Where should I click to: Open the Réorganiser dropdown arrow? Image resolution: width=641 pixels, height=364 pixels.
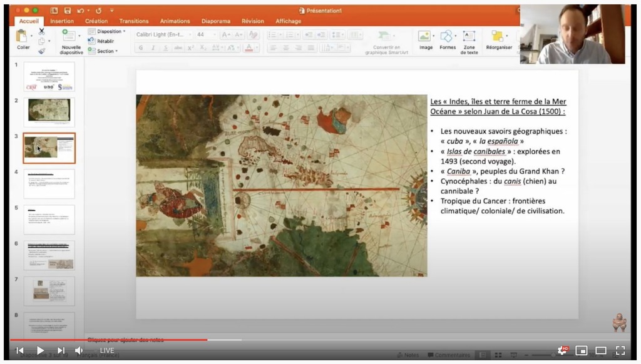[x=507, y=36]
